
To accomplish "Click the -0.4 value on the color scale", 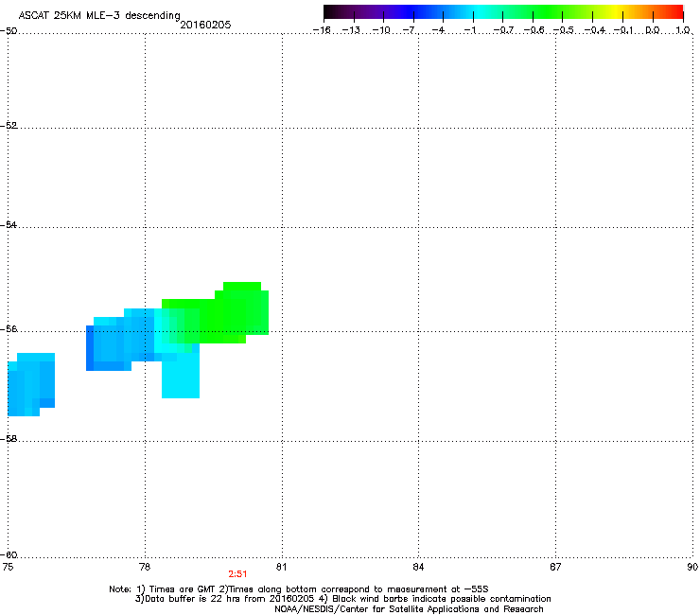I will 595,30.
